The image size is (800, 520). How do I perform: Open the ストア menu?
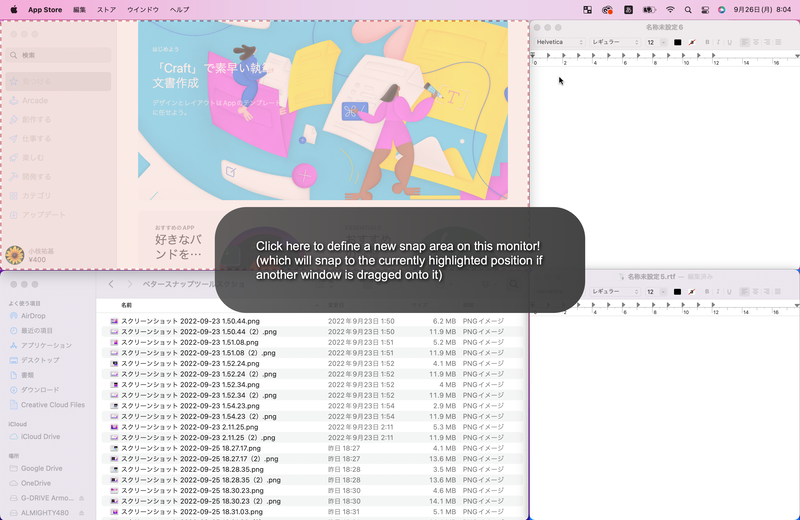(107, 10)
